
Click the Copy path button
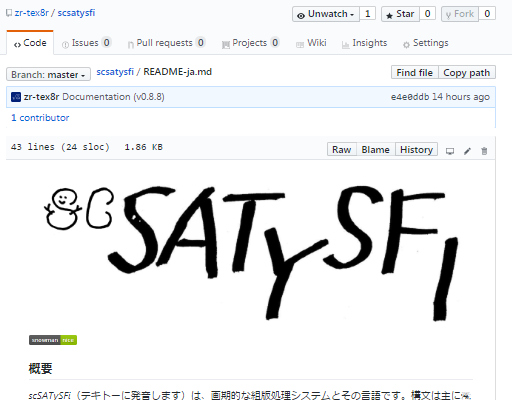467,72
